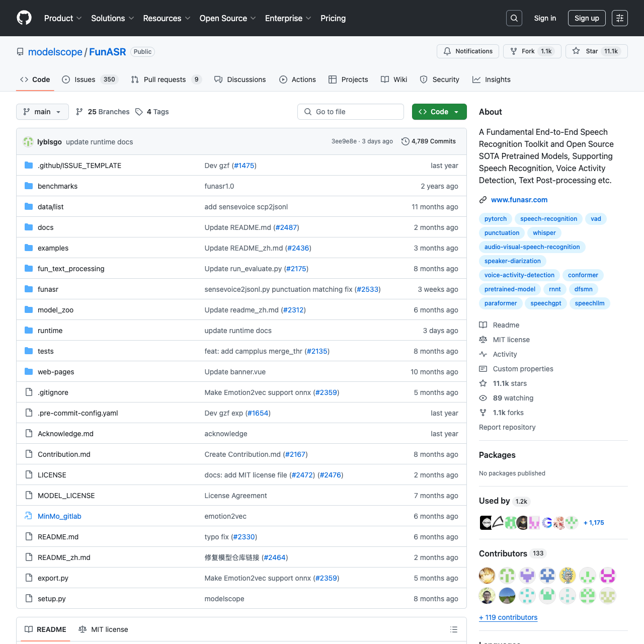
Task: Open the README_zh.md file
Action: [x=64, y=557]
